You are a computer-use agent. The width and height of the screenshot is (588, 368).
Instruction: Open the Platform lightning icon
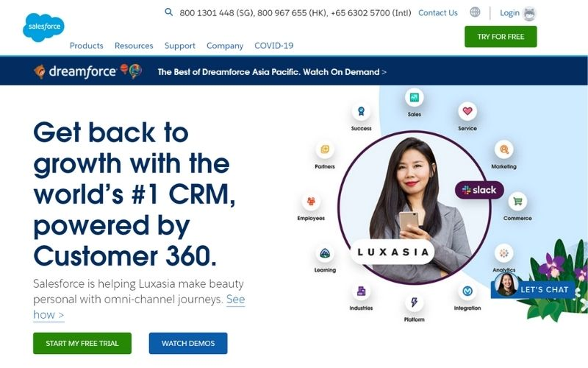[414, 302]
